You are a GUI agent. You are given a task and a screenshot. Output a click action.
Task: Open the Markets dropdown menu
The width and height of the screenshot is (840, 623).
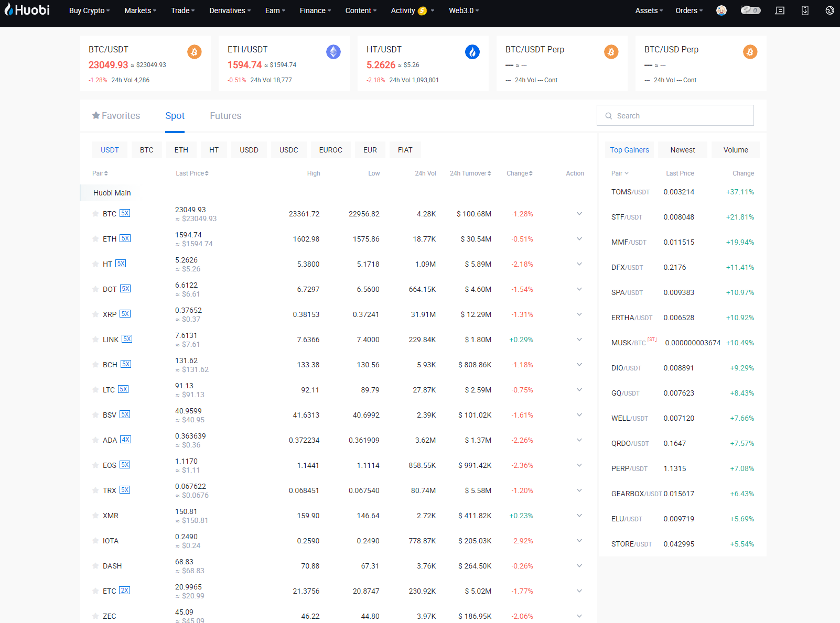point(141,10)
